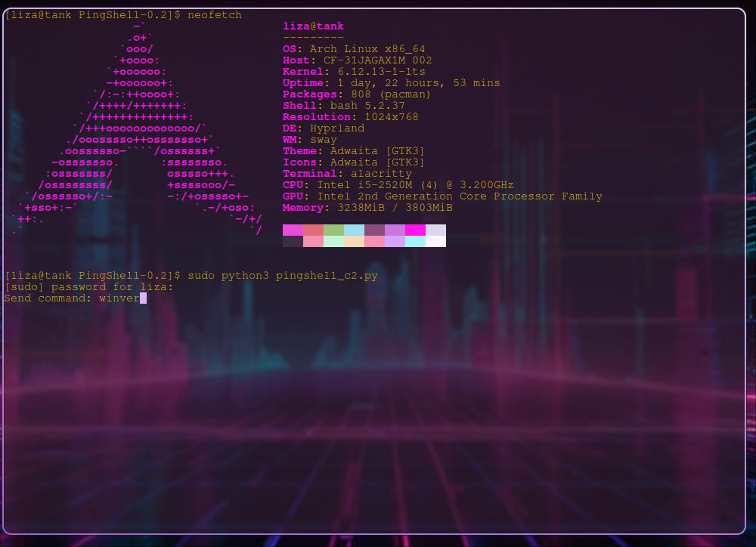Click the Memory usage line
The width and height of the screenshot is (756, 547).
click(367, 208)
